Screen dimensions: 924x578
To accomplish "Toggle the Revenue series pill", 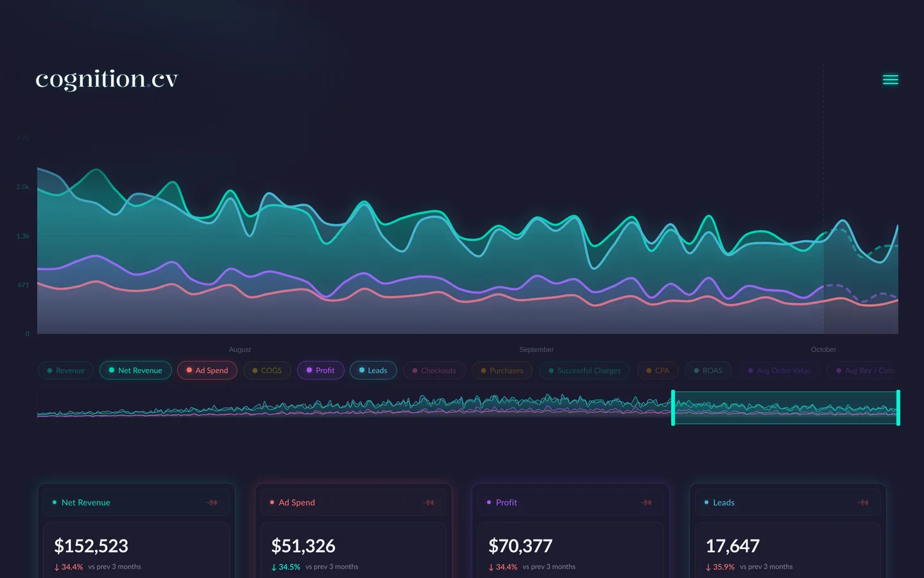I will point(65,371).
